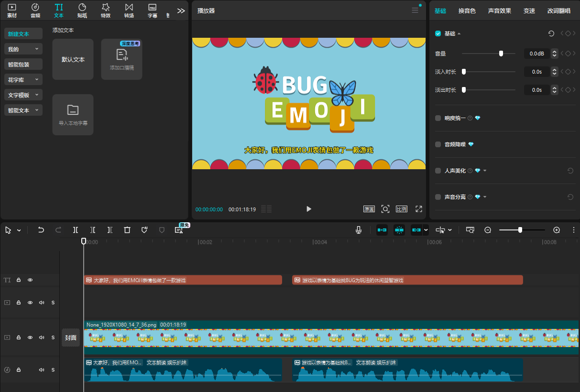Expand the 文字模板 category
The width and height of the screenshot is (580, 392).
point(23,95)
